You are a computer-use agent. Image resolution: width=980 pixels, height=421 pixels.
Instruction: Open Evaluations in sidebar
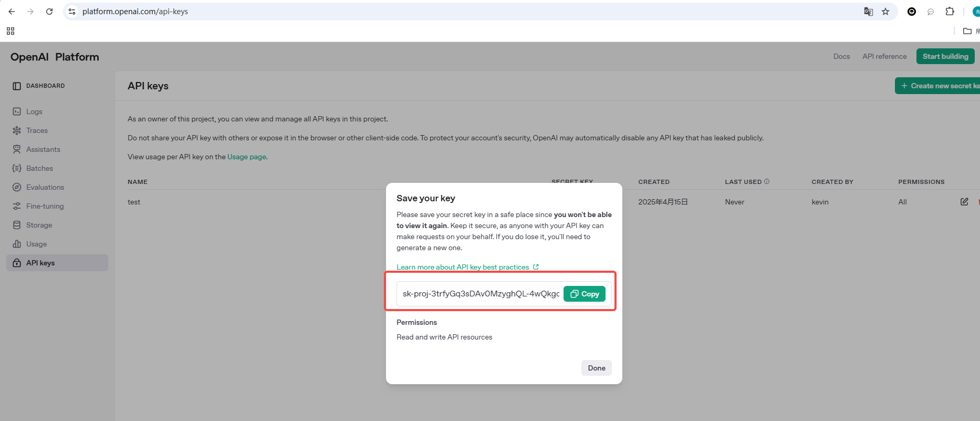45,187
